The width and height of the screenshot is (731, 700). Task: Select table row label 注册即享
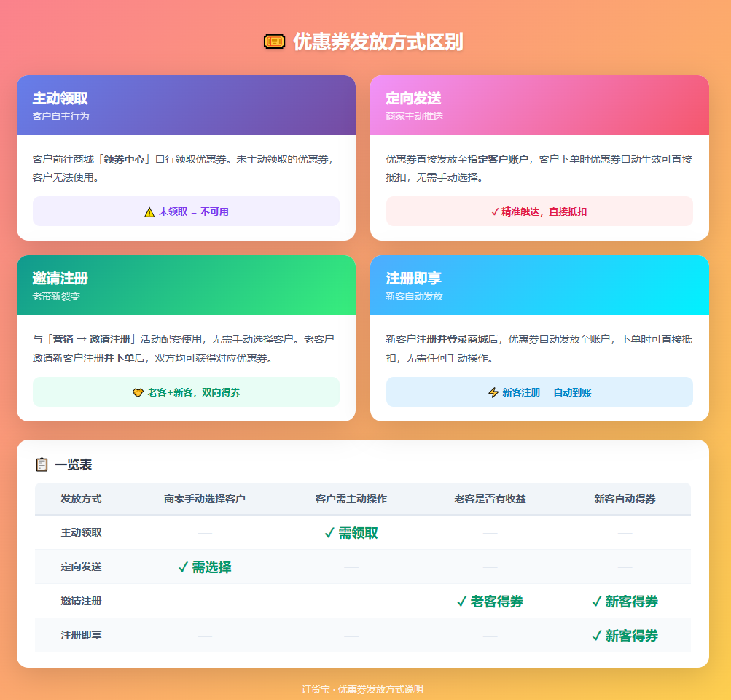[81, 636]
